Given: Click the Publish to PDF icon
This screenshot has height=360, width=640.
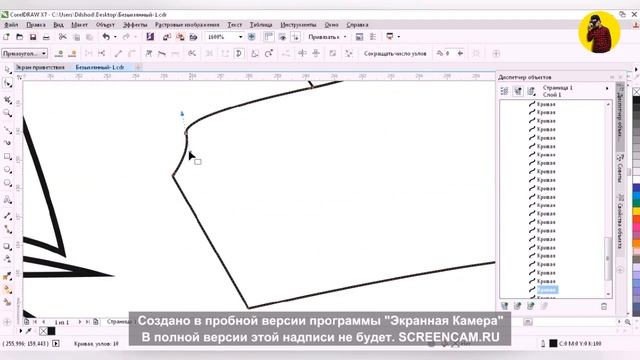Looking at the screenshot, I should (193, 37).
